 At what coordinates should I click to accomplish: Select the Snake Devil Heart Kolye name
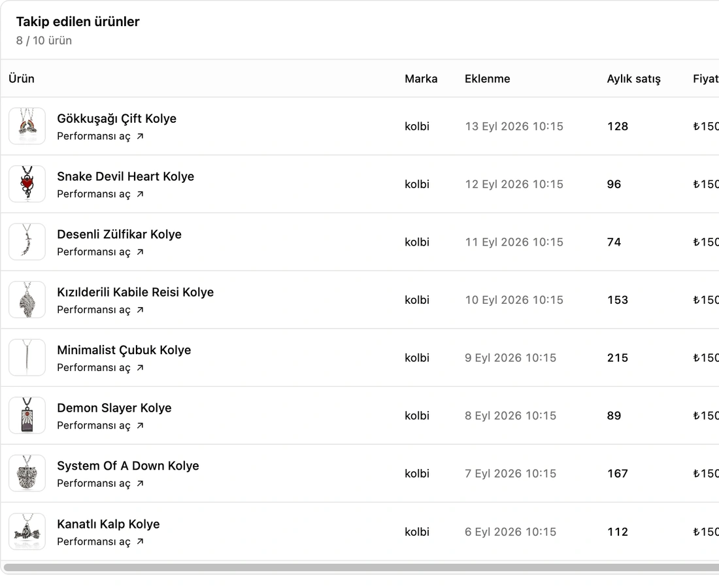point(125,176)
